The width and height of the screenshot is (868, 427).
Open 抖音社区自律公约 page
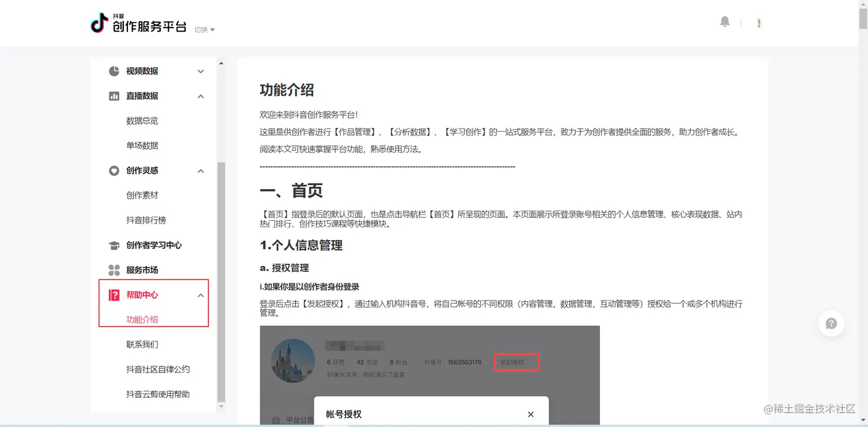pyautogui.click(x=158, y=370)
